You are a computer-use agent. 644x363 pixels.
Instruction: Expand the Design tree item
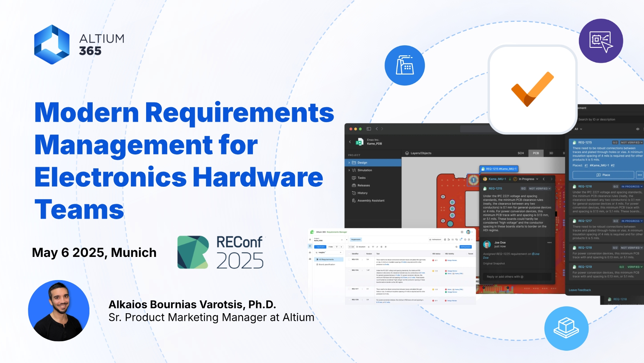coord(349,162)
